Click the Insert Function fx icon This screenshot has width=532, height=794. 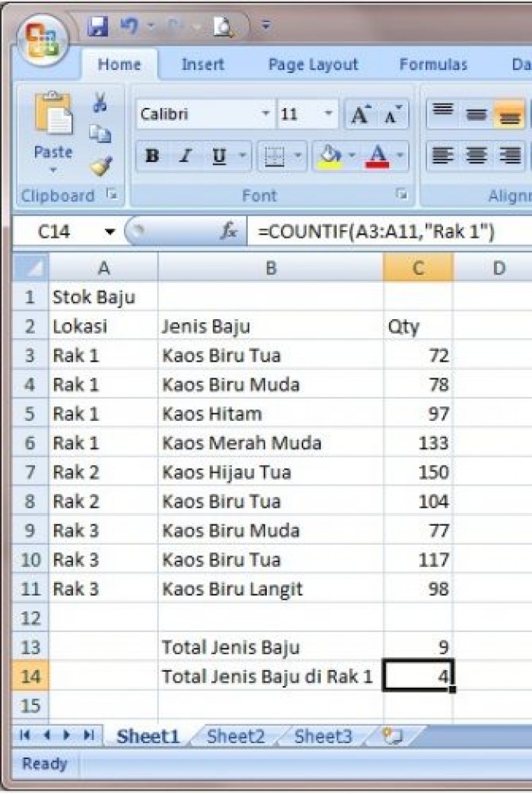click(229, 232)
